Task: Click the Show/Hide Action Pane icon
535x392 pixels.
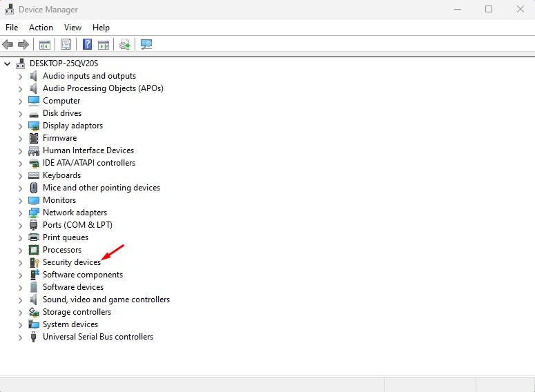Action: point(104,44)
